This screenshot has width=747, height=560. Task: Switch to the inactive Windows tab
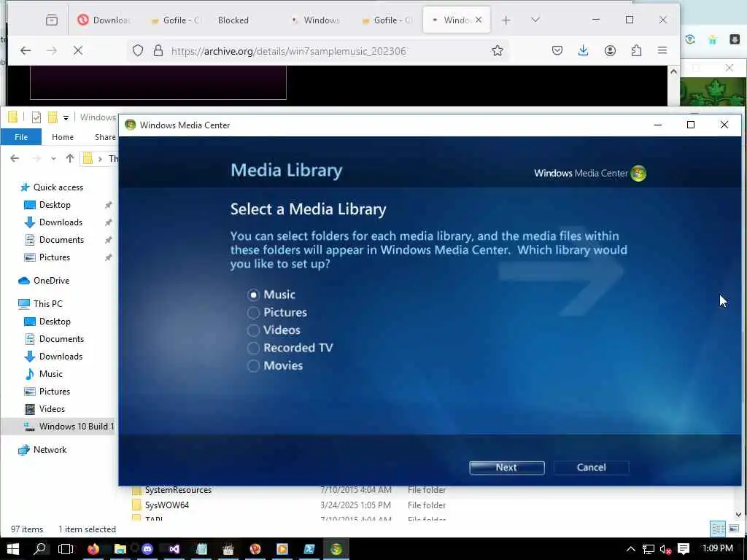click(x=317, y=20)
